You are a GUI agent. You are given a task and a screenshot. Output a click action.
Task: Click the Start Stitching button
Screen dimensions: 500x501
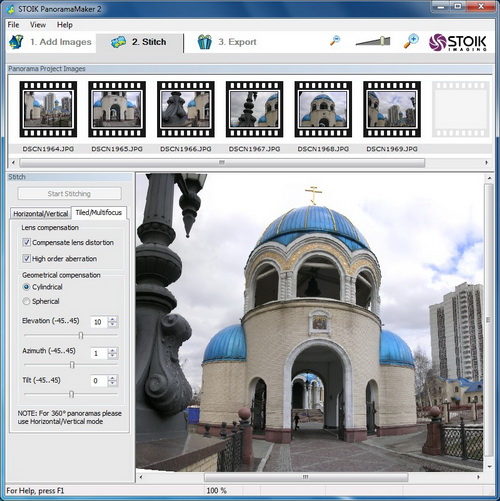tap(69, 194)
